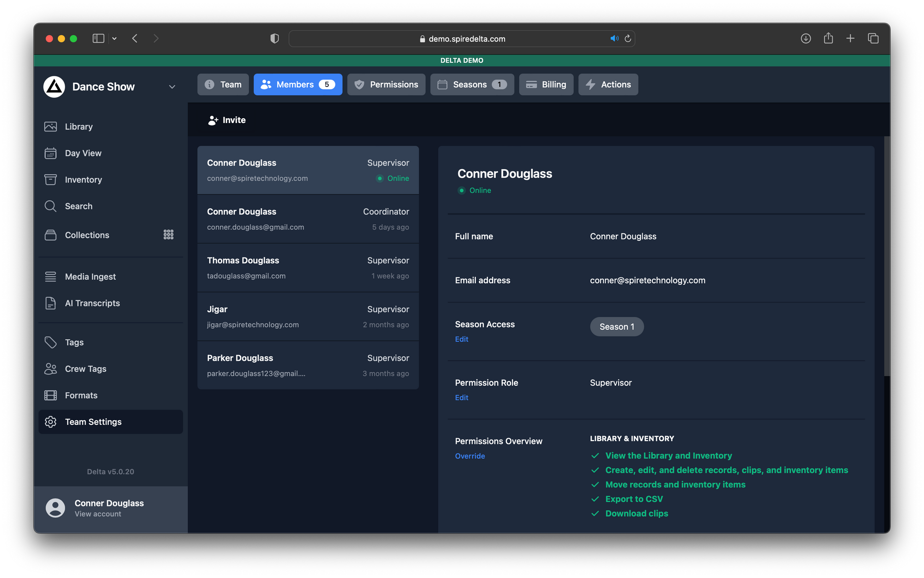Mute the tab audio speaker icon
The image size is (924, 578).
click(x=614, y=38)
